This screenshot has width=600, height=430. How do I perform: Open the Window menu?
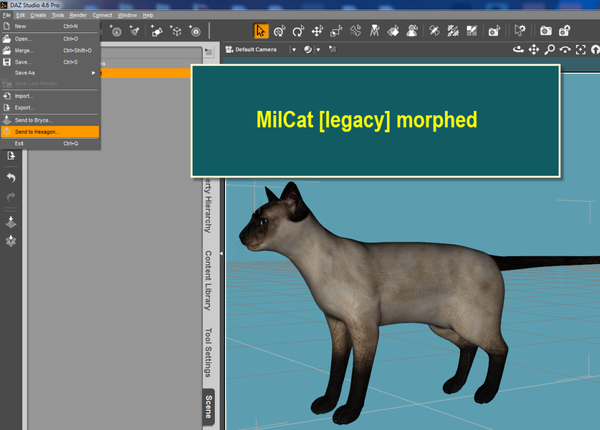(127, 15)
